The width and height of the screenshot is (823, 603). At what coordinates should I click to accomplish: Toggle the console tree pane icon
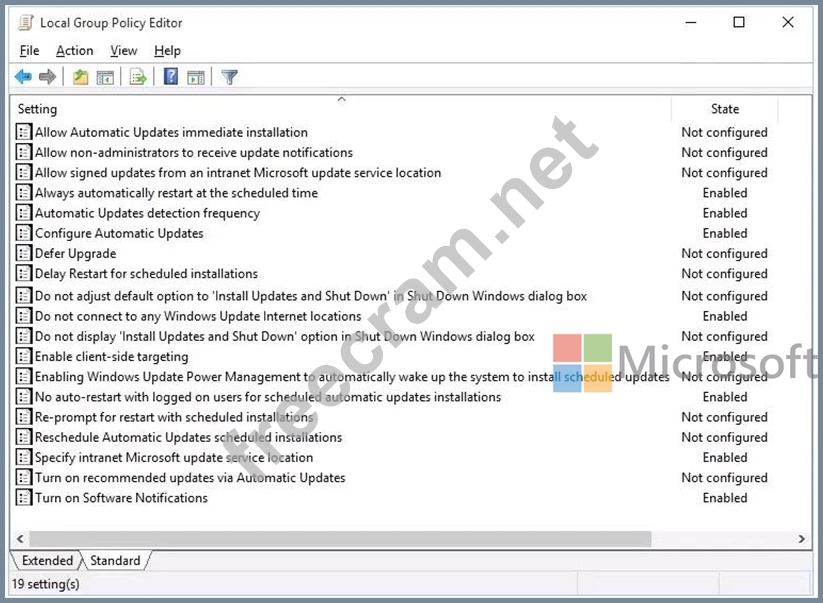105,77
